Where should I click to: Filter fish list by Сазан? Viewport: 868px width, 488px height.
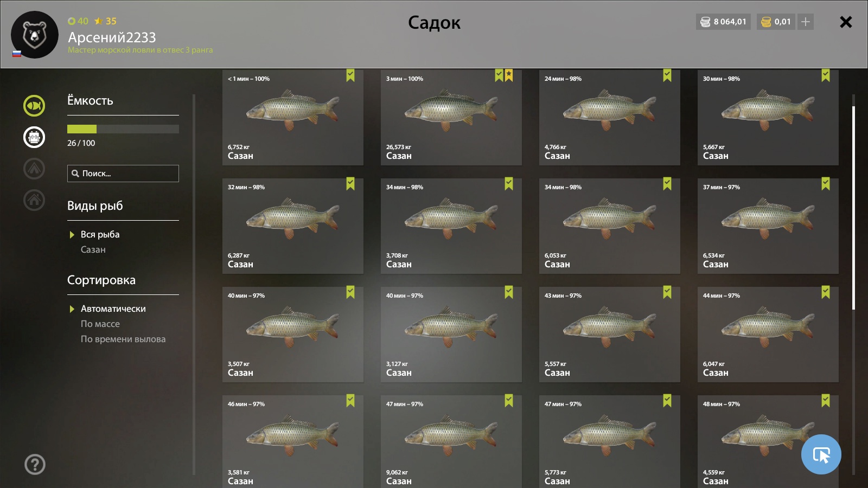(x=93, y=249)
